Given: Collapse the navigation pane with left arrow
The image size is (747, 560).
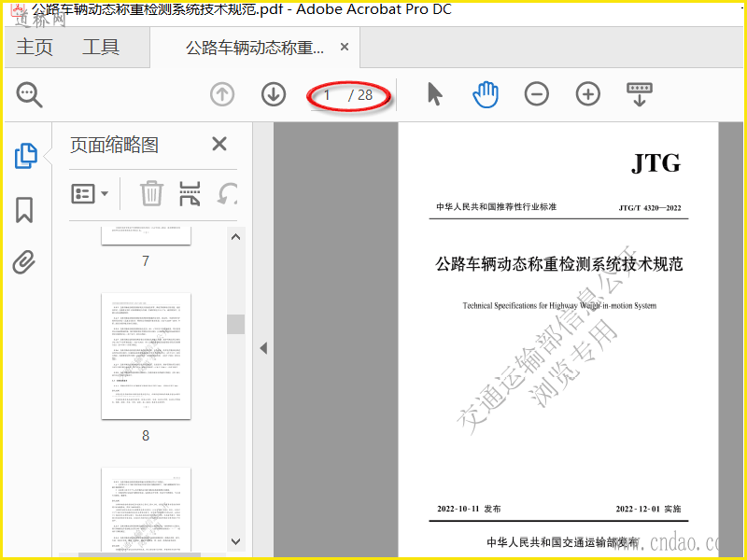Looking at the screenshot, I should (x=263, y=348).
